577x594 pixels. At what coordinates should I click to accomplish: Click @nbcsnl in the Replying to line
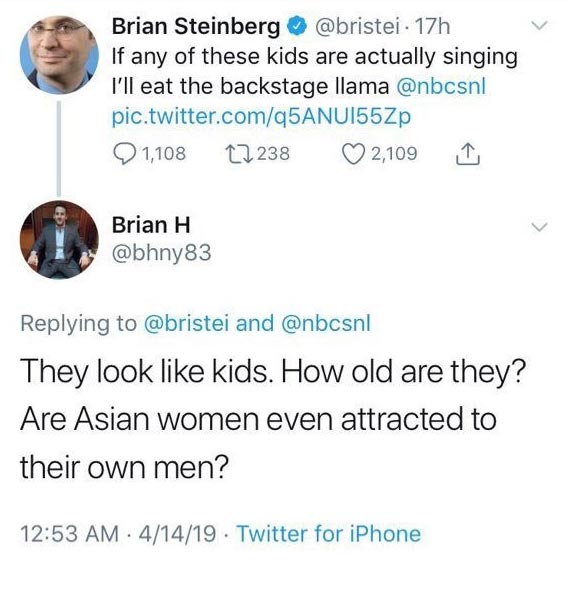[325, 324]
